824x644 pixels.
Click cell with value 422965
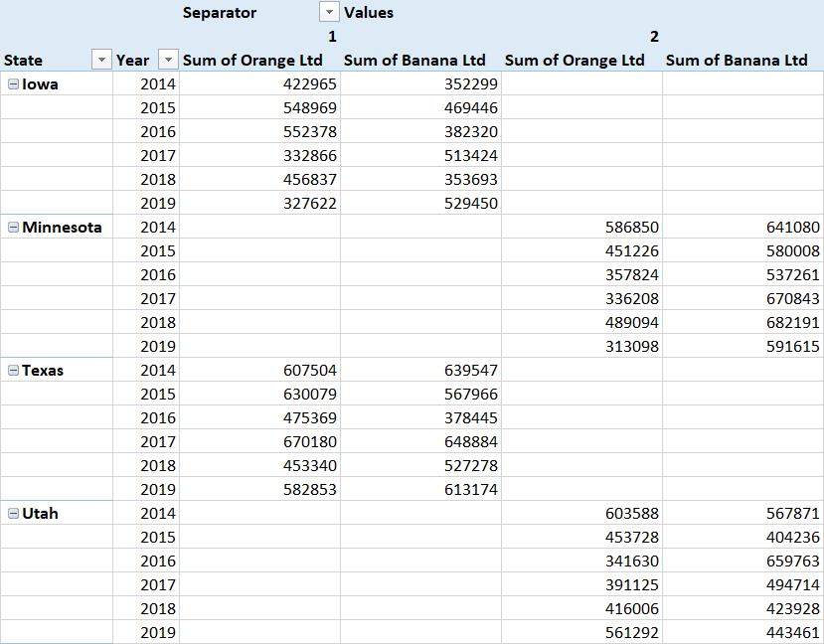(x=259, y=84)
